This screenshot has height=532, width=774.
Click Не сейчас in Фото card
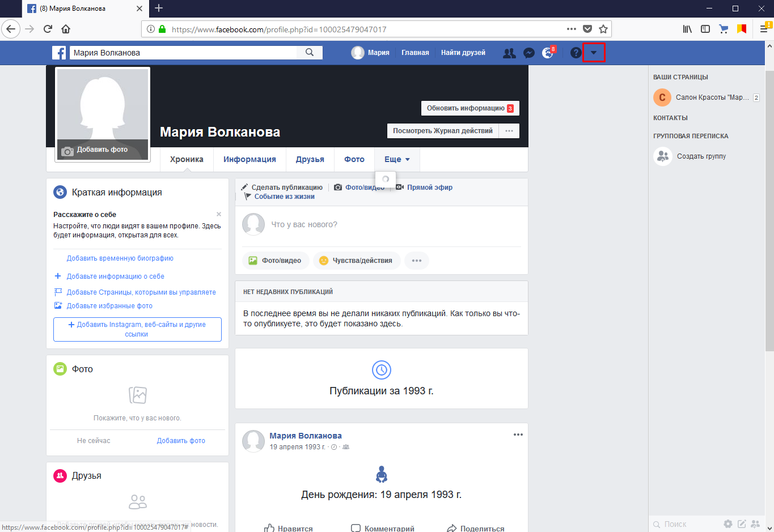(94, 441)
